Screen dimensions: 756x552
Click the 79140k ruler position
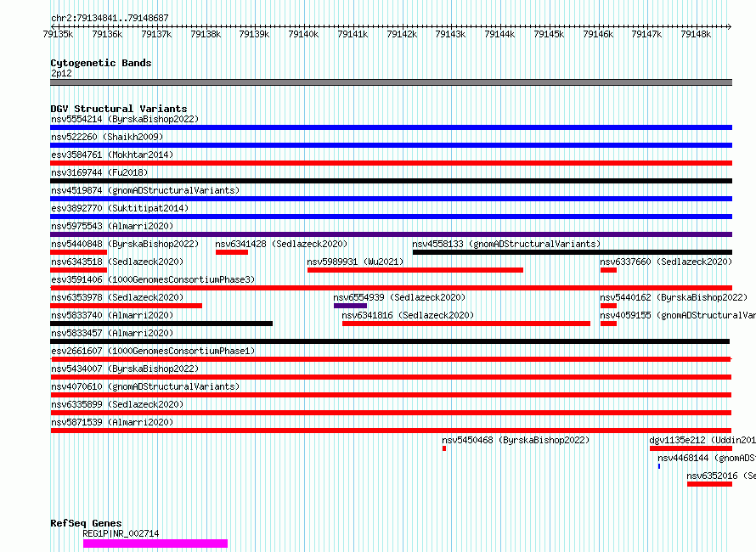303,34
